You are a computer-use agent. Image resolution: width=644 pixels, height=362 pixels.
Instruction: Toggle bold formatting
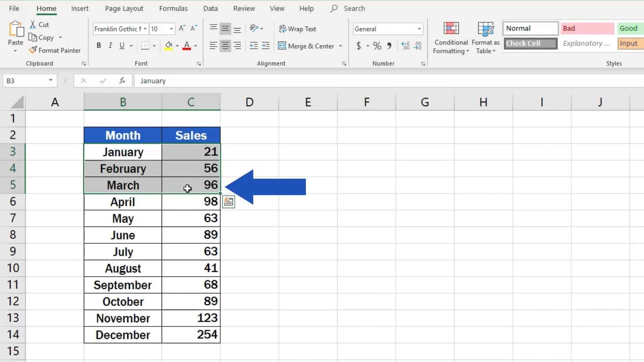pos(99,46)
